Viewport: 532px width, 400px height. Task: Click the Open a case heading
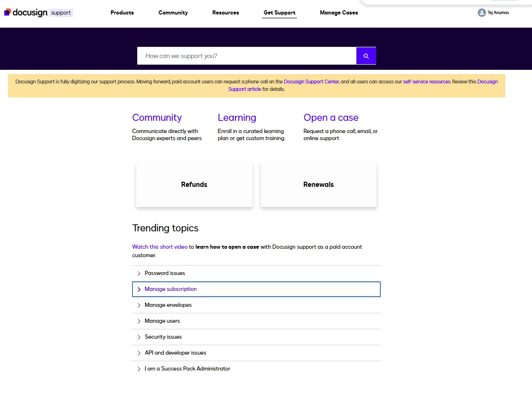[331, 118]
